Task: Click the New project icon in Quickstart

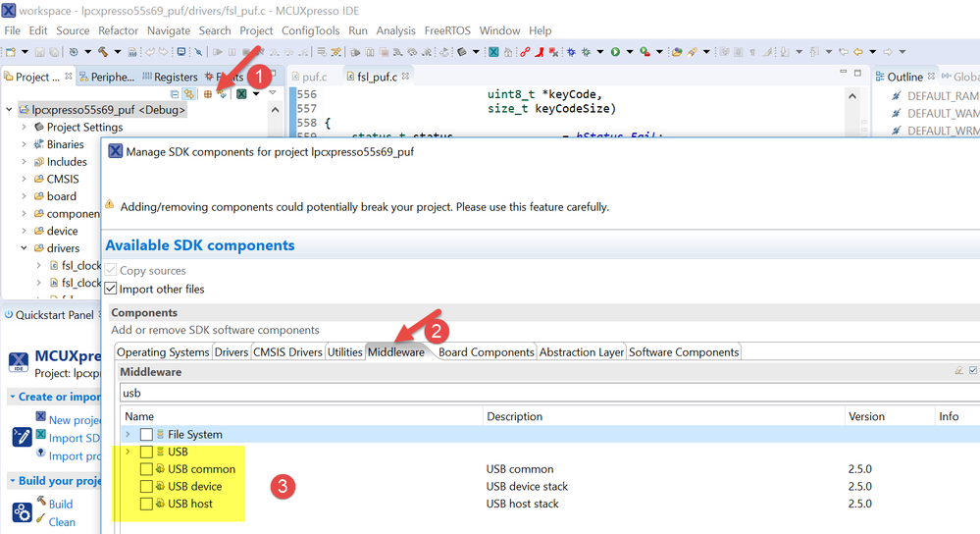Action: (x=40, y=416)
